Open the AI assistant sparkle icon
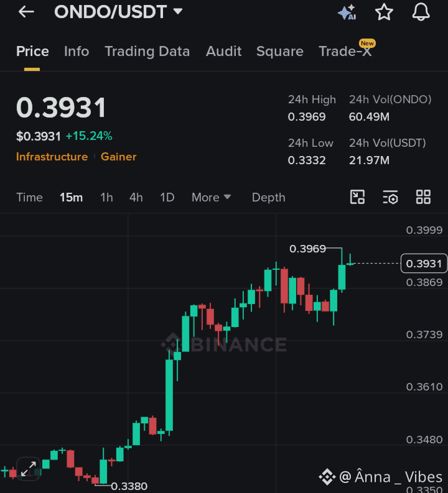448x493 pixels. [x=347, y=12]
